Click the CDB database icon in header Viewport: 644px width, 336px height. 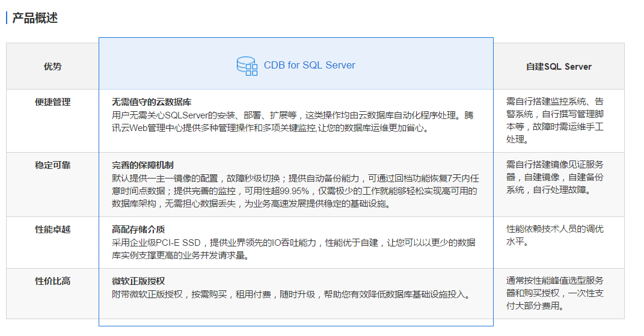pyautogui.click(x=247, y=66)
